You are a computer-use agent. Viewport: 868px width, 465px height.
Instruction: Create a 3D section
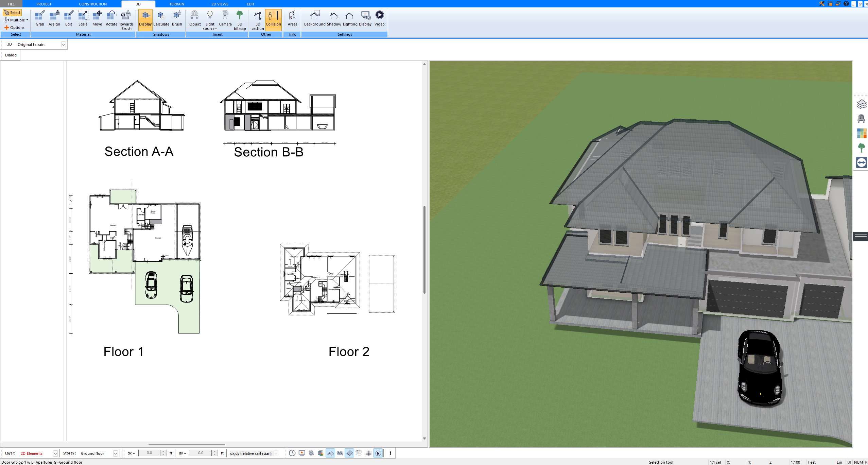(258, 20)
